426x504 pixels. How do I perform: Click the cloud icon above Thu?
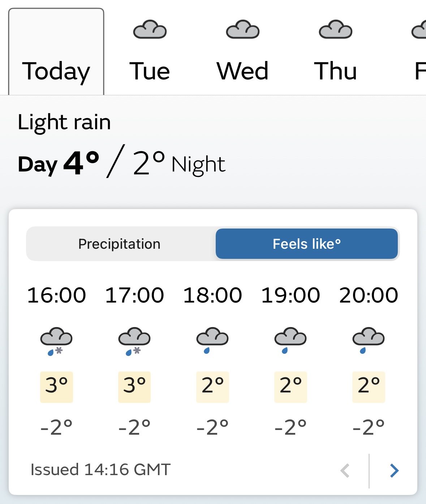coord(336,30)
